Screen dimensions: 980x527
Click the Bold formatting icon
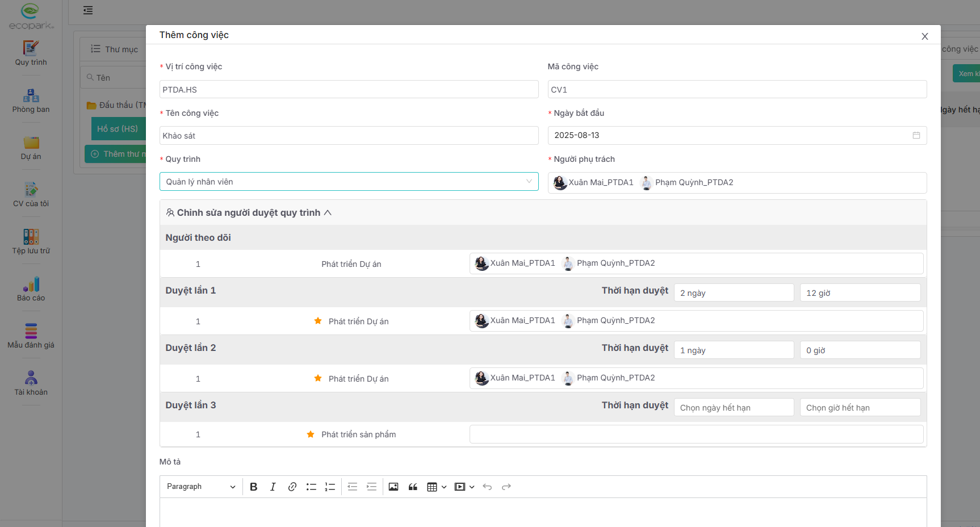point(254,487)
